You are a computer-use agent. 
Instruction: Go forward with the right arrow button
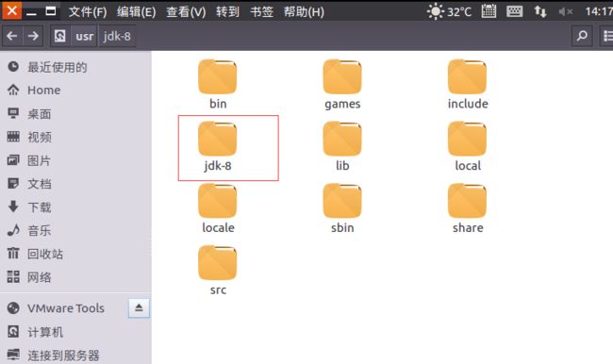33,36
